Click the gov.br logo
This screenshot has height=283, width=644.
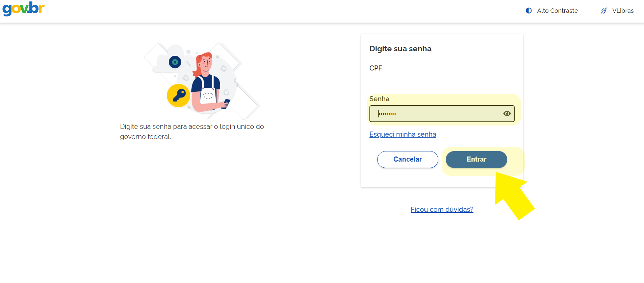[23, 9]
